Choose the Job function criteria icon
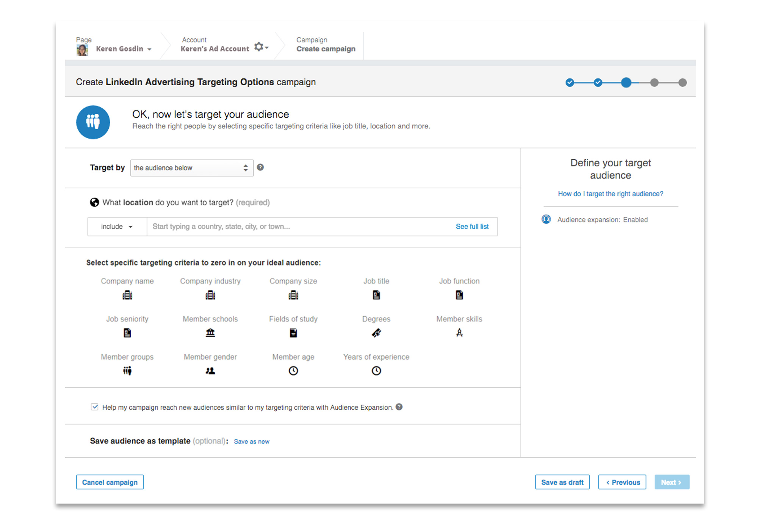The image size is (758, 532). point(459,295)
